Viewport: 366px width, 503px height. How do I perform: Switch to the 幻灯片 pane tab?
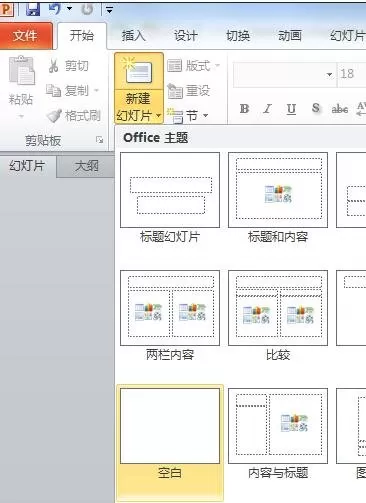tap(27, 166)
